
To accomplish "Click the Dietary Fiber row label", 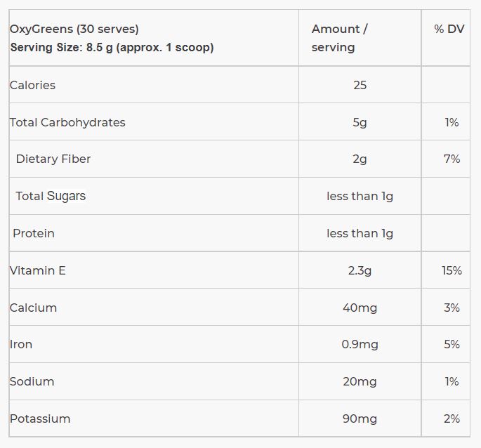I will click(53, 159).
